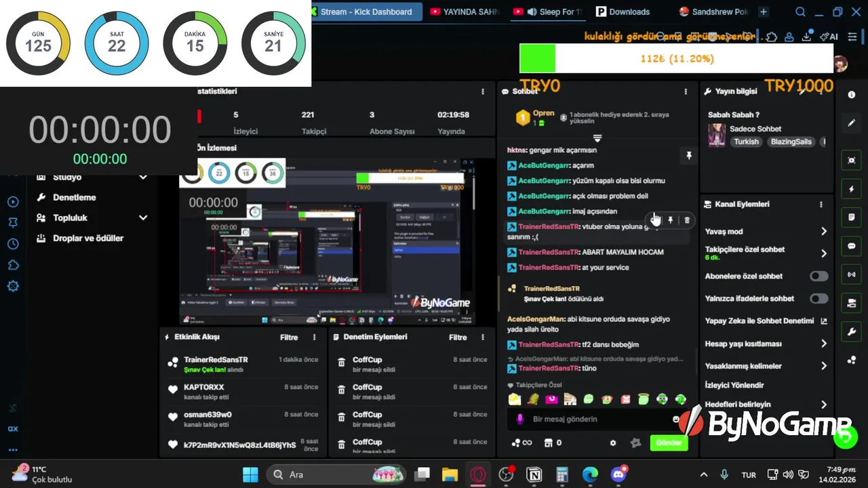Select the first emote under Takipçilere Özel
This screenshot has height=488, width=868.
[515, 399]
